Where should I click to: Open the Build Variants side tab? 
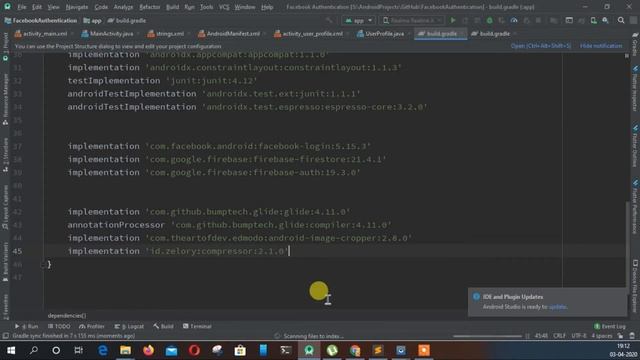5,262
